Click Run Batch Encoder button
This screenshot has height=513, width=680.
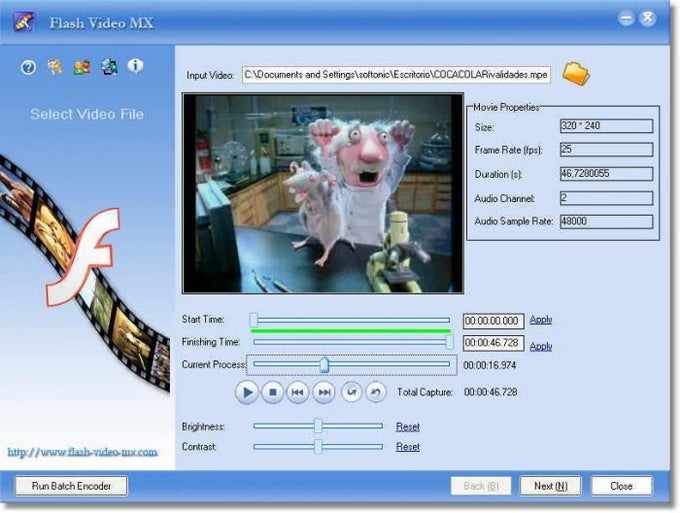click(72, 486)
